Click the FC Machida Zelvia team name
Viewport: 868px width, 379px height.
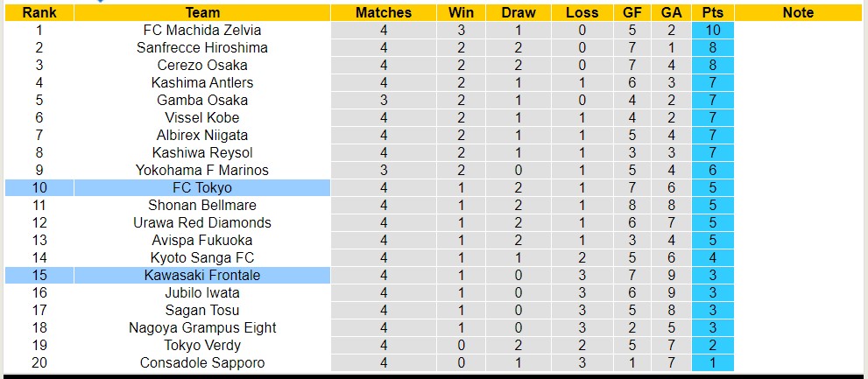(202, 30)
